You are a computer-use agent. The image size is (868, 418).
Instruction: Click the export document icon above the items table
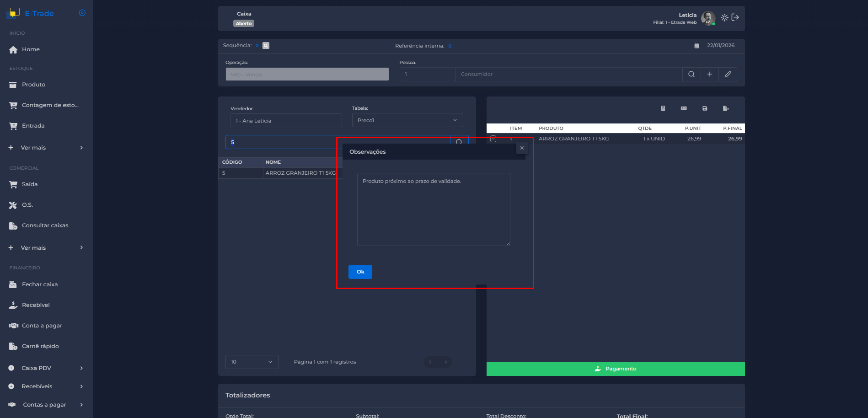coord(725,108)
